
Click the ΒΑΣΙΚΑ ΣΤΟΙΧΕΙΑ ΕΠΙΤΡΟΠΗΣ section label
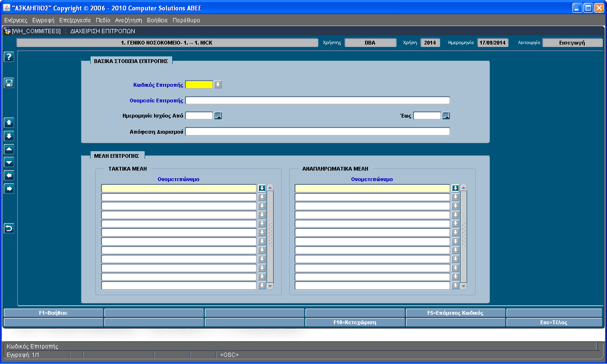131,61
